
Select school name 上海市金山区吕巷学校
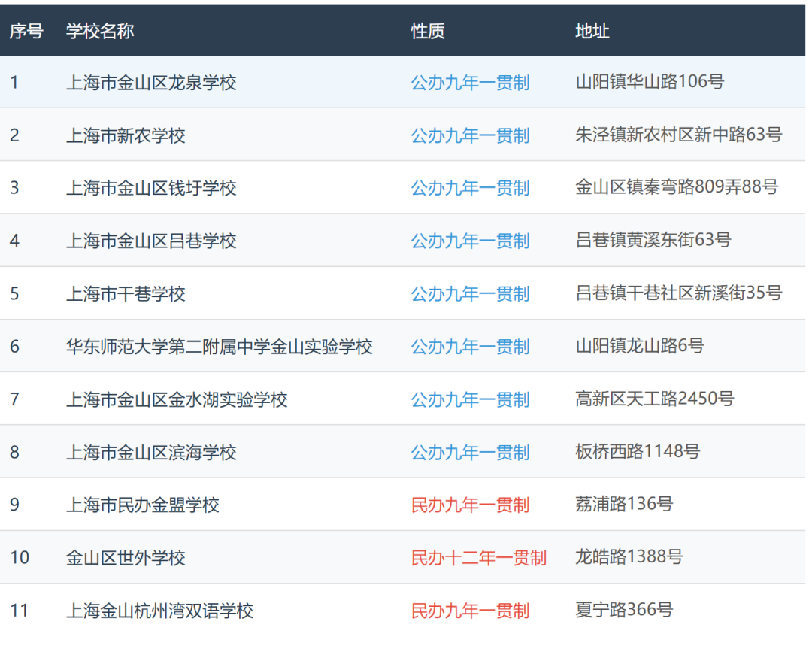click(151, 241)
